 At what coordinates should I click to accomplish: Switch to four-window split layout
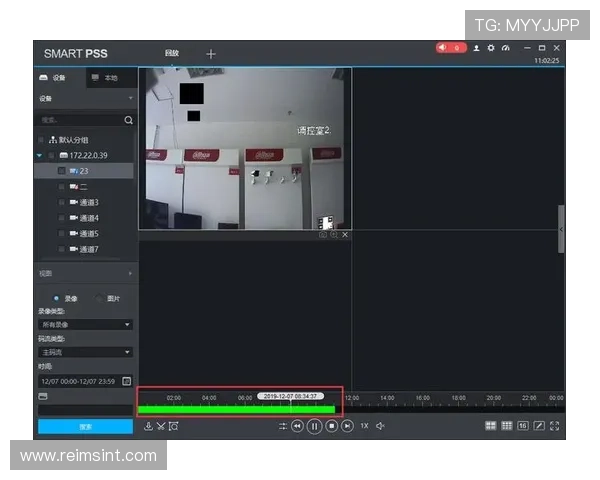491,426
